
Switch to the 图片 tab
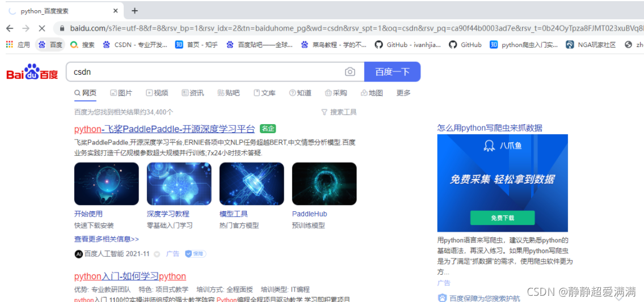coord(121,93)
